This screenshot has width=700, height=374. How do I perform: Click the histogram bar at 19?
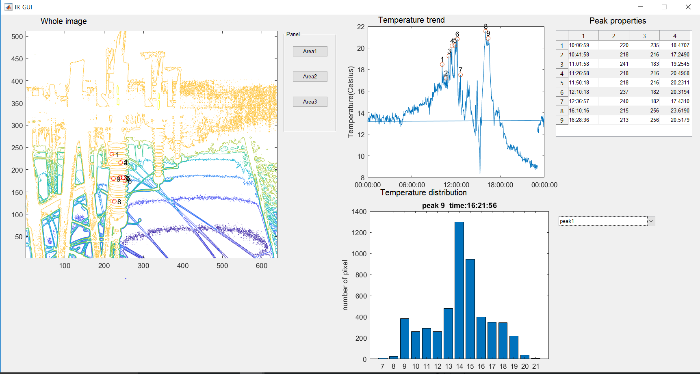(x=514, y=347)
